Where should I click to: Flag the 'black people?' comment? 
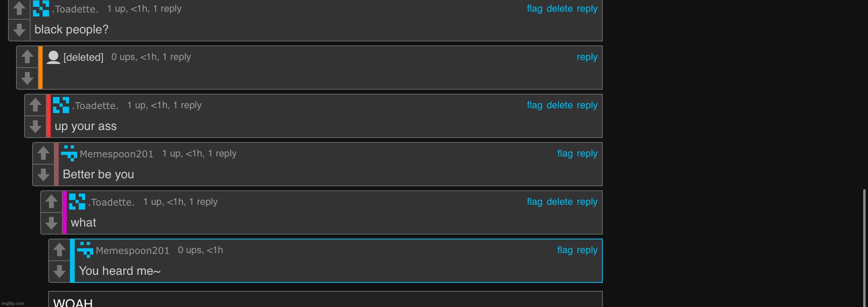[534, 8]
